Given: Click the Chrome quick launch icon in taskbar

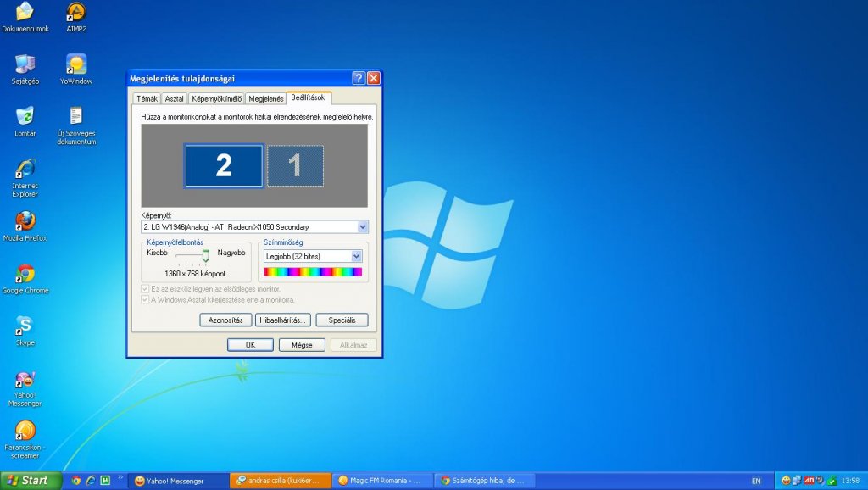Looking at the screenshot, I should tap(75, 481).
